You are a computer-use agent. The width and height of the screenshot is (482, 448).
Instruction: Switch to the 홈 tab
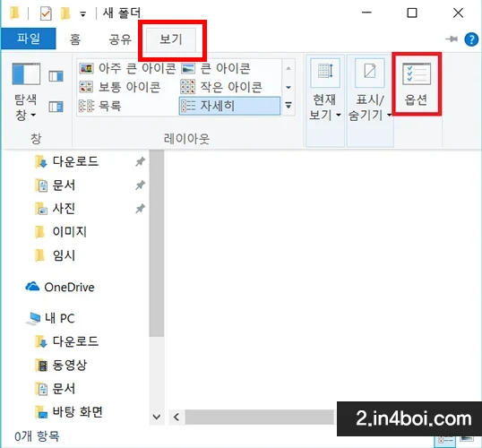point(74,39)
